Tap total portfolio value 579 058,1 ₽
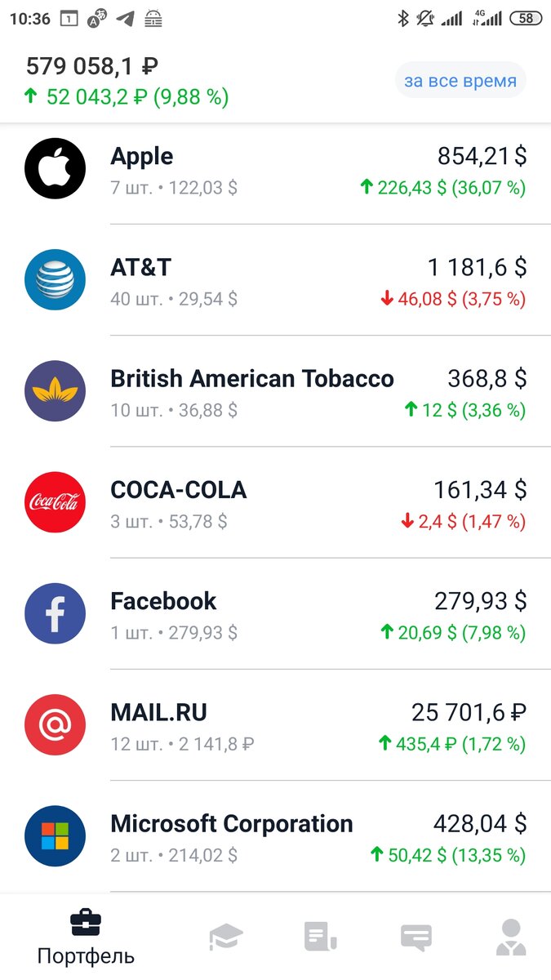The width and height of the screenshot is (551, 980). click(92, 66)
